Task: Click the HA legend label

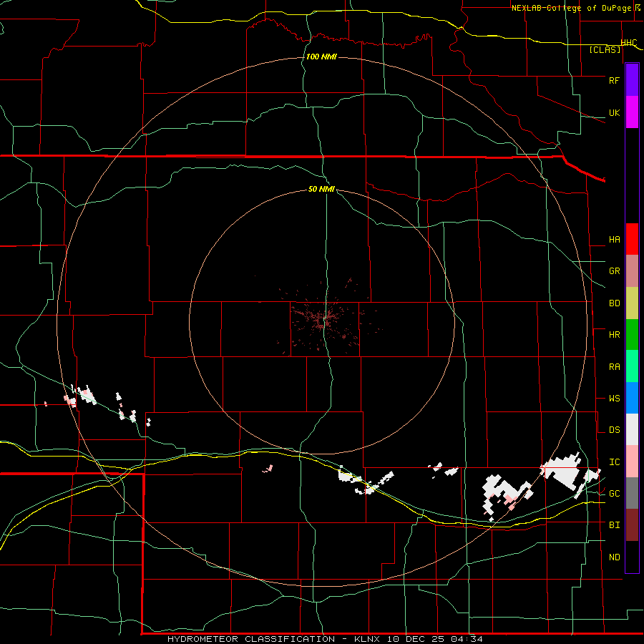Action: (x=614, y=240)
